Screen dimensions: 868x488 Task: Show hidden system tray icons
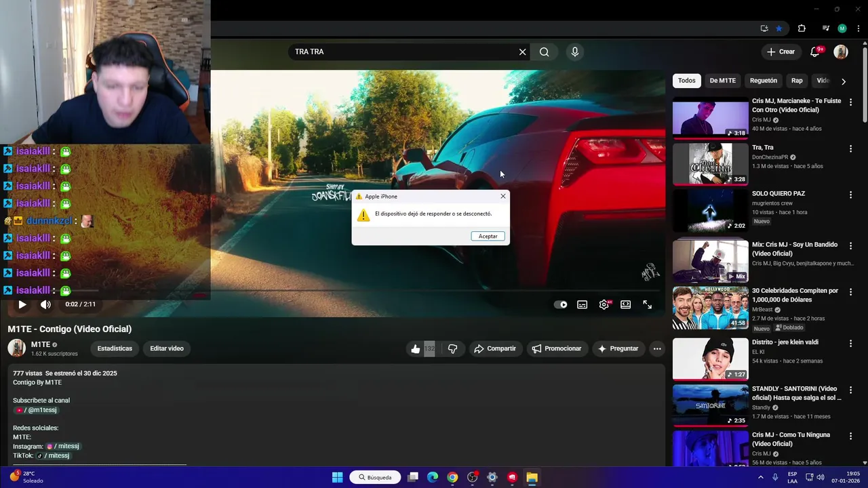pyautogui.click(x=761, y=477)
